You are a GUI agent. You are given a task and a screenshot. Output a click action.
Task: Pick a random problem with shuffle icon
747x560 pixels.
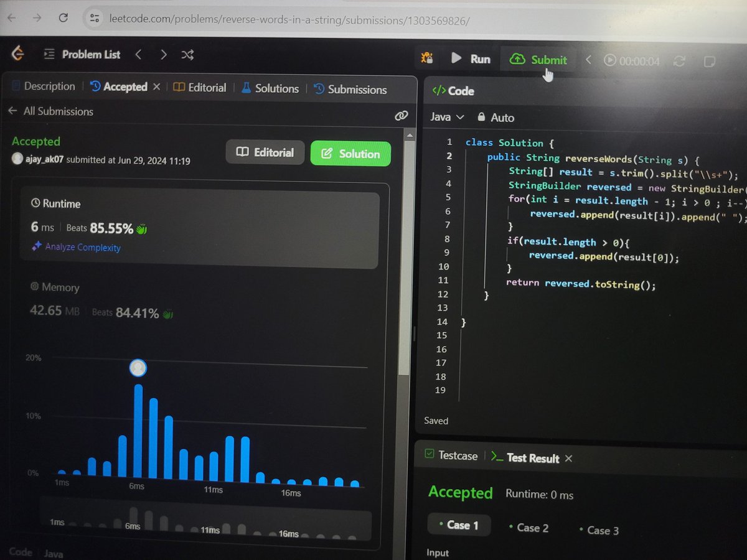pyautogui.click(x=187, y=55)
